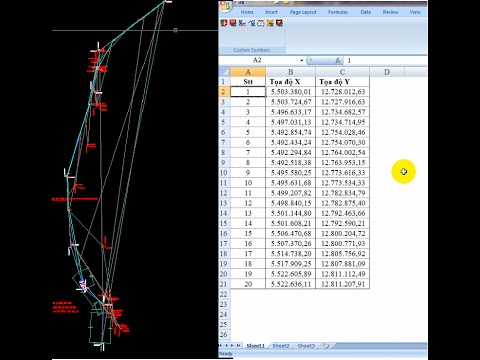Select column D header

387,72
